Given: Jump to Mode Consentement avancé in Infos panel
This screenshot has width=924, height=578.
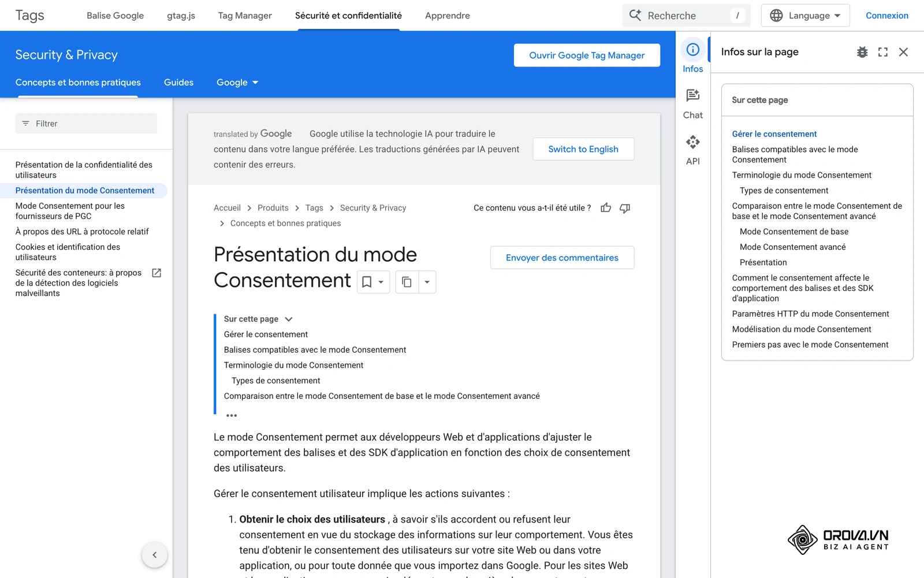Looking at the screenshot, I should pos(792,247).
